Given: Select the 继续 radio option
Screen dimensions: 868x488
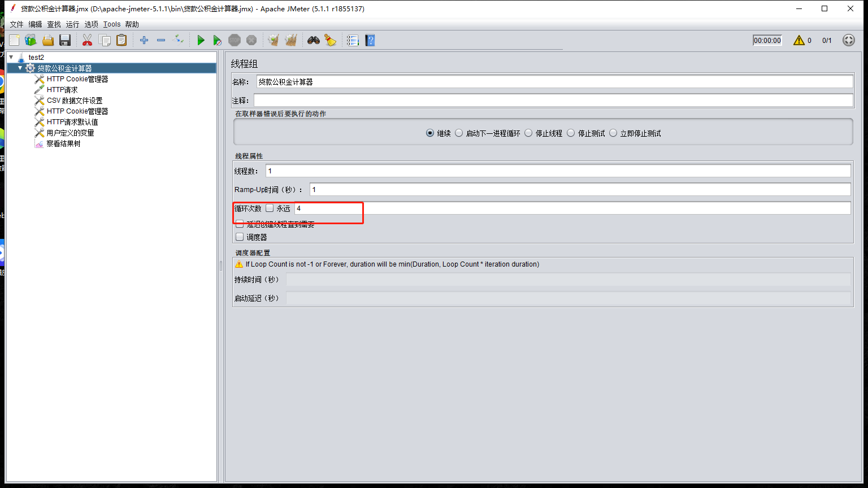Looking at the screenshot, I should tap(430, 133).
